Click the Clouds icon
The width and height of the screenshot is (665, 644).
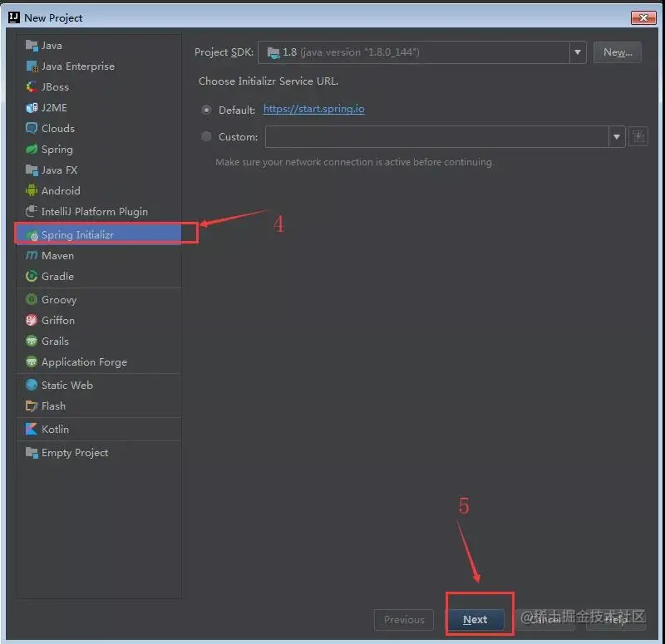pos(32,128)
